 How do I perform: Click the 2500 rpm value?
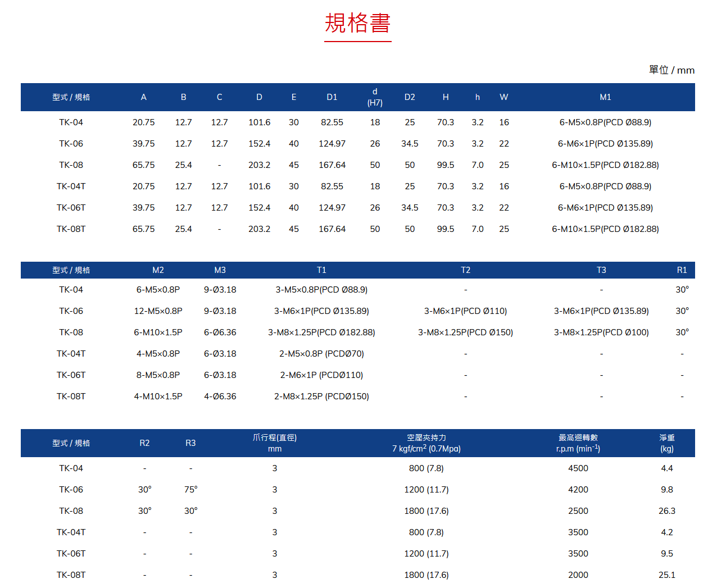pyautogui.click(x=578, y=511)
